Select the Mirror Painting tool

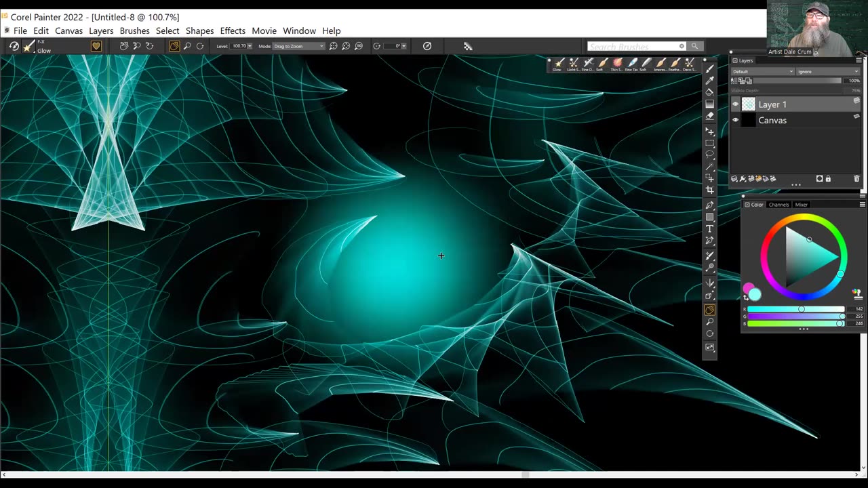(710, 283)
